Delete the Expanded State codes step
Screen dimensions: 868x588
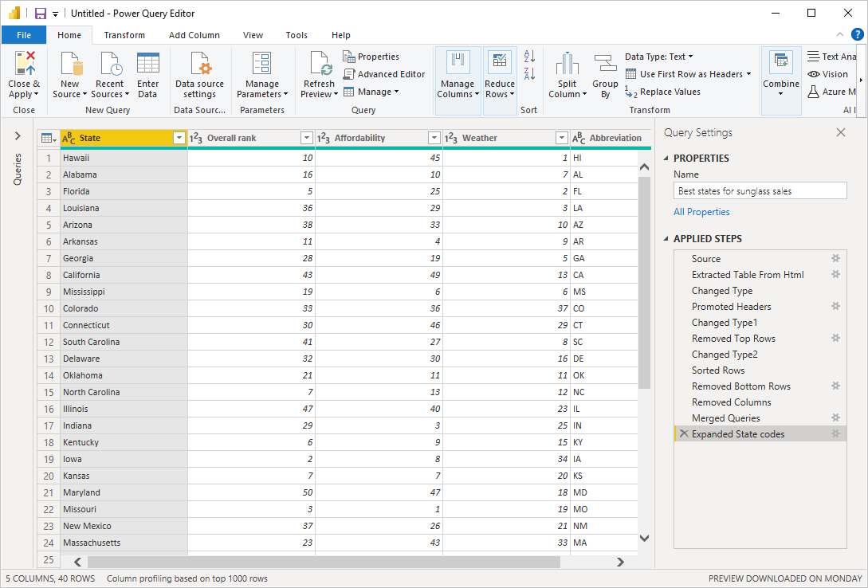tap(684, 433)
